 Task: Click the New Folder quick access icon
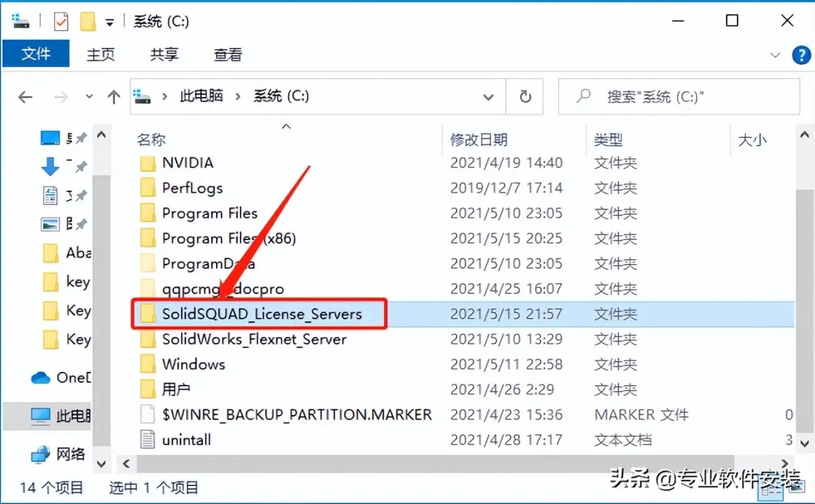pyautogui.click(x=88, y=21)
